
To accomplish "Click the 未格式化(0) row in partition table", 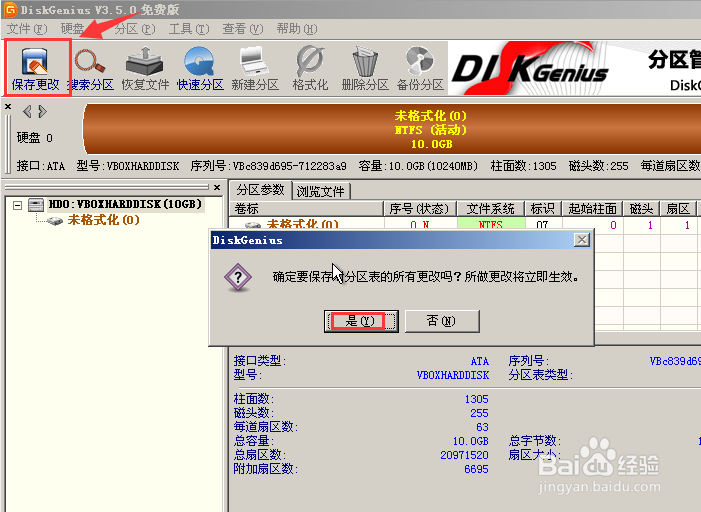I will pos(465,223).
